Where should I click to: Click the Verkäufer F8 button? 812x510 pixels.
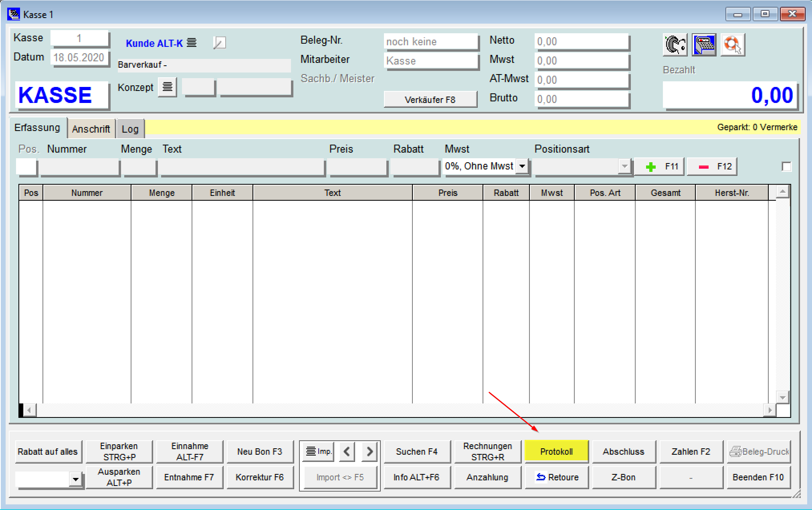(x=430, y=99)
